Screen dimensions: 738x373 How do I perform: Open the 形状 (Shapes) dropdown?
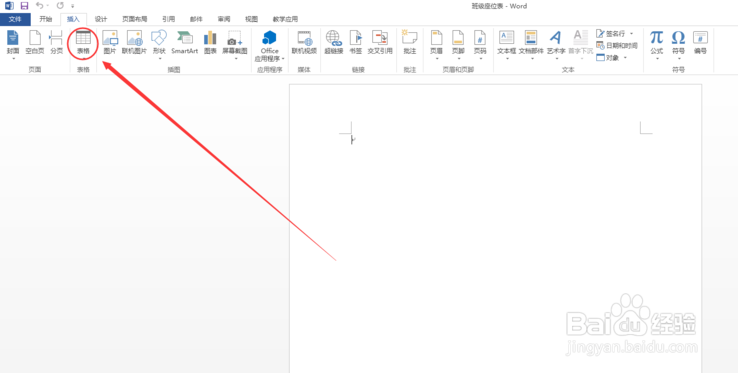[160, 45]
